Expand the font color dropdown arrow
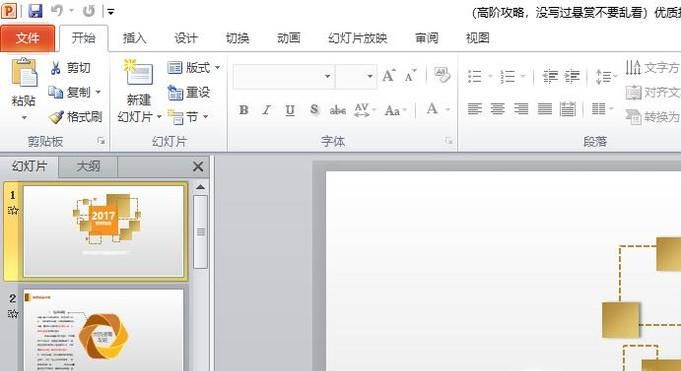The width and height of the screenshot is (681, 371). (x=448, y=110)
